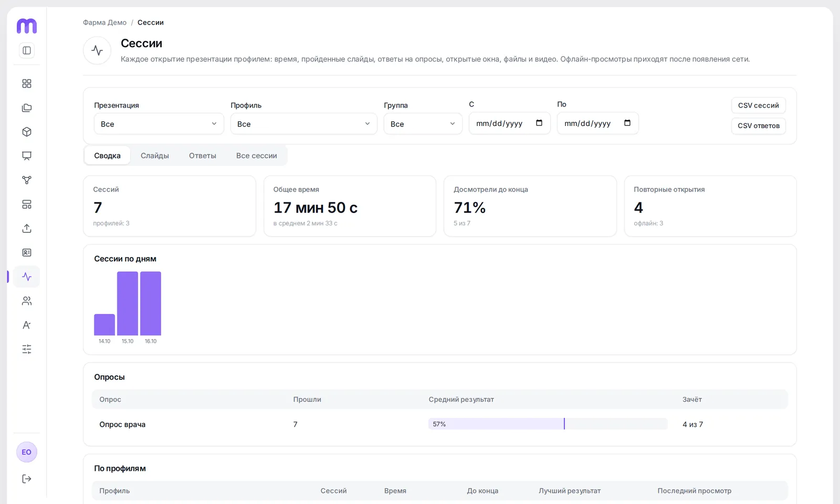Click the CSV сессий button
Viewport: 840px width, 504px height.
[x=759, y=106]
